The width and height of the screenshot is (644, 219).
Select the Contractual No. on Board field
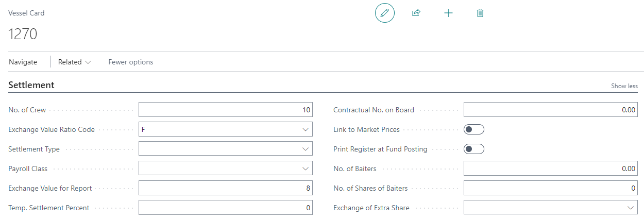click(x=550, y=110)
